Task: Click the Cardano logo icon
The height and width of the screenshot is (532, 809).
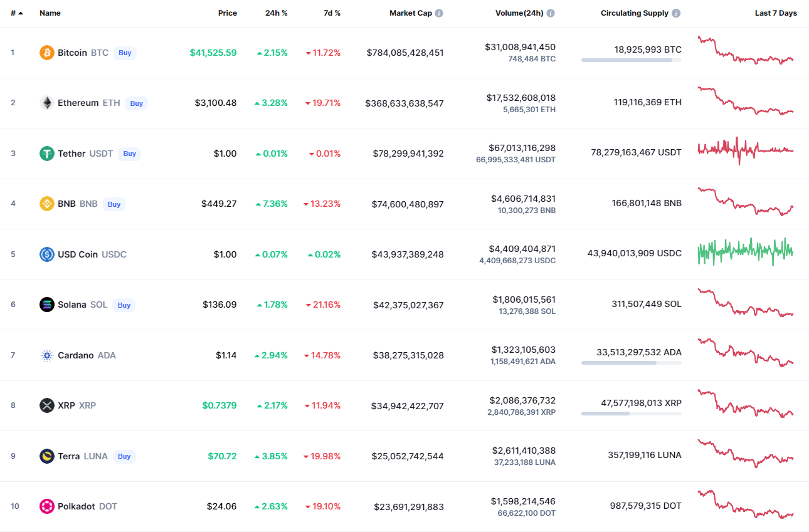Action: click(47, 355)
